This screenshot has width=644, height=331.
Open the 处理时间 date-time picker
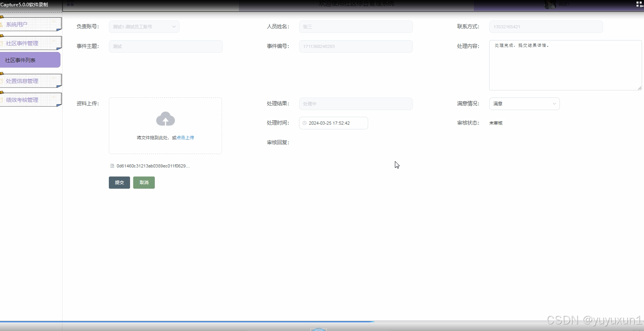pyautogui.click(x=333, y=123)
